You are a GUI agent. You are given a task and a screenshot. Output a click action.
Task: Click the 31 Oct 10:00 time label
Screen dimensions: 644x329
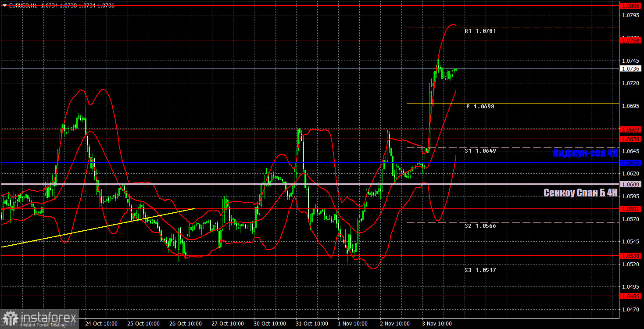point(312,324)
